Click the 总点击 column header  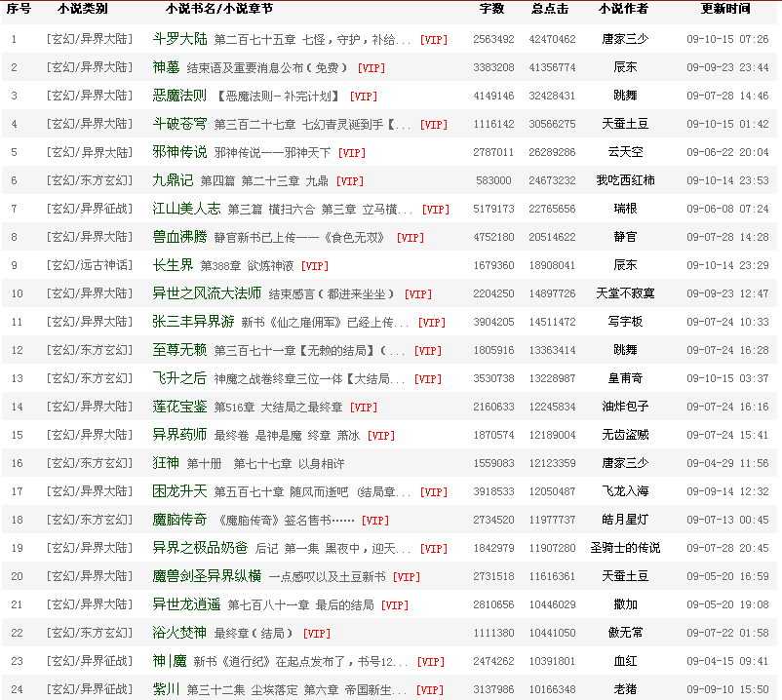[550, 9]
